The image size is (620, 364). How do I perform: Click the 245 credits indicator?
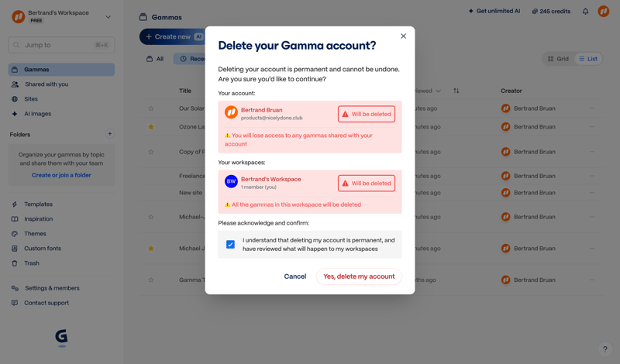(x=551, y=12)
